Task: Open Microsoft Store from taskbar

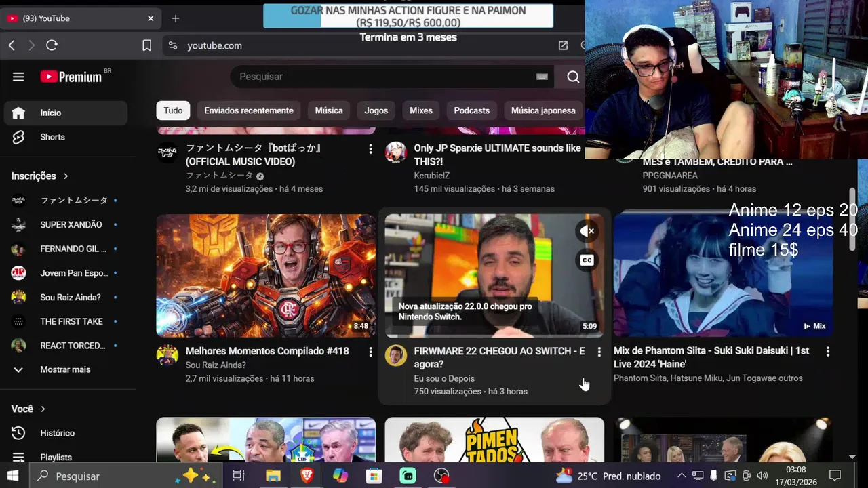Action: click(x=374, y=476)
